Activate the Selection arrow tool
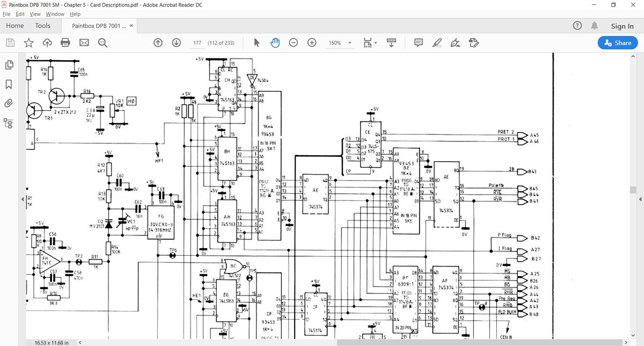The height and width of the screenshot is (346, 644). tap(257, 42)
